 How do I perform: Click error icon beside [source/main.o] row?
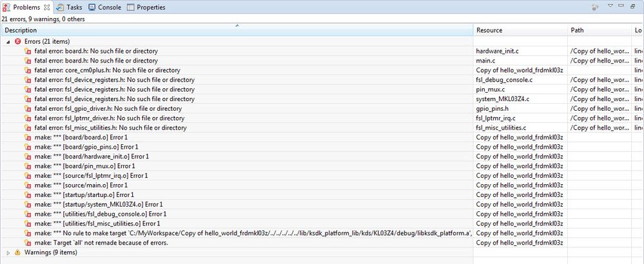coord(28,185)
